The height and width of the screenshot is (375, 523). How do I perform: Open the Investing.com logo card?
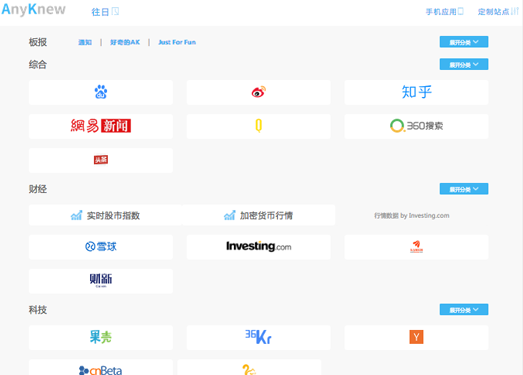(x=258, y=247)
